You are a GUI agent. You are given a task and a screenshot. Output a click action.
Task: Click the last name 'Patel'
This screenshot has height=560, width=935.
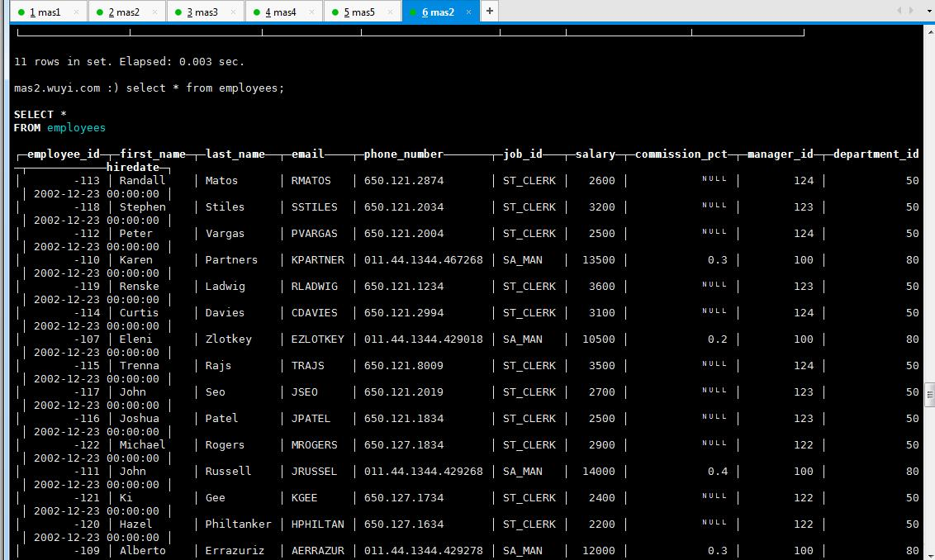click(x=222, y=418)
